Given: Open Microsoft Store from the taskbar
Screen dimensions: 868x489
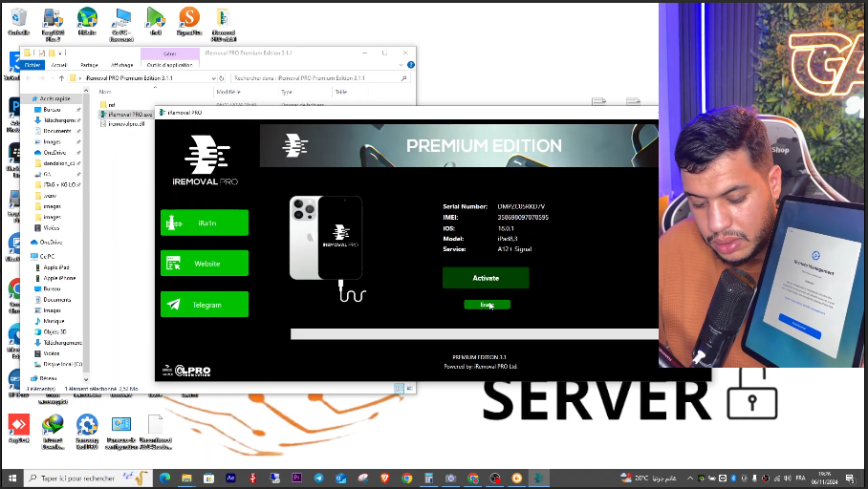Looking at the screenshot, I should (x=208, y=478).
